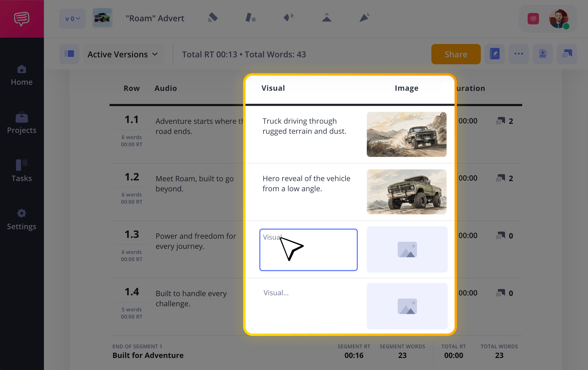Click segment title "Built for Adventure"
Image resolution: width=588 pixels, height=370 pixels.
148,355
